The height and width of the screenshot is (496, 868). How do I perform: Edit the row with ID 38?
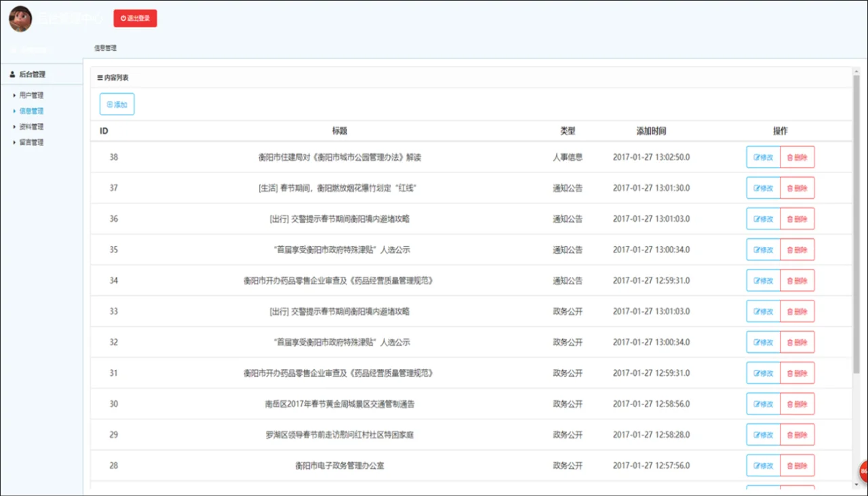pyautogui.click(x=763, y=157)
